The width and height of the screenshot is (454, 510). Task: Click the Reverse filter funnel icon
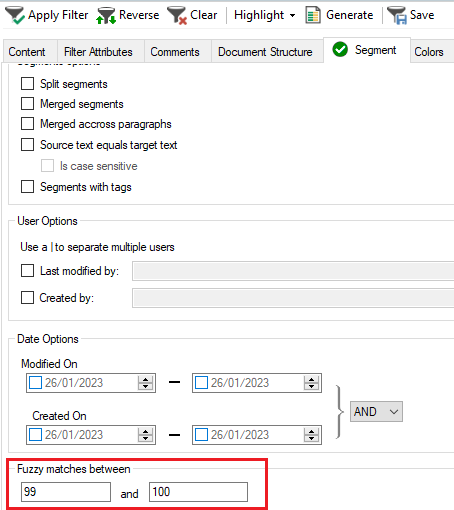(x=106, y=16)
